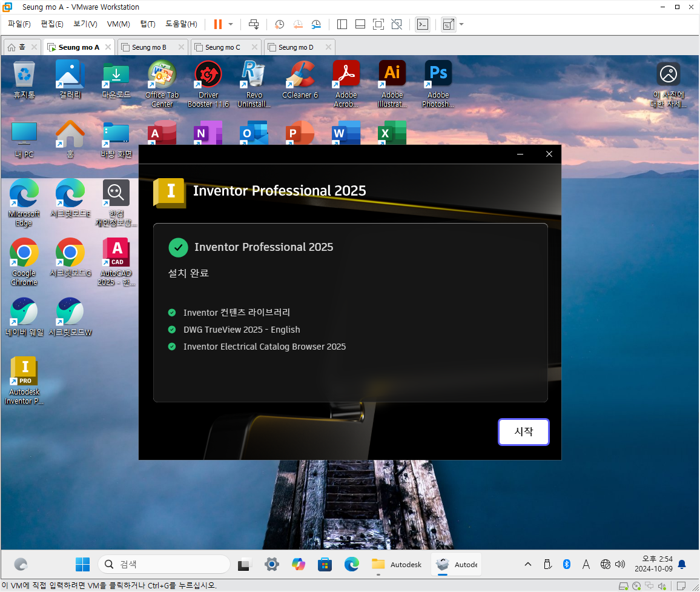Select the 갤러리 desktop icon
Screen dimensions: 700x592
70,81
